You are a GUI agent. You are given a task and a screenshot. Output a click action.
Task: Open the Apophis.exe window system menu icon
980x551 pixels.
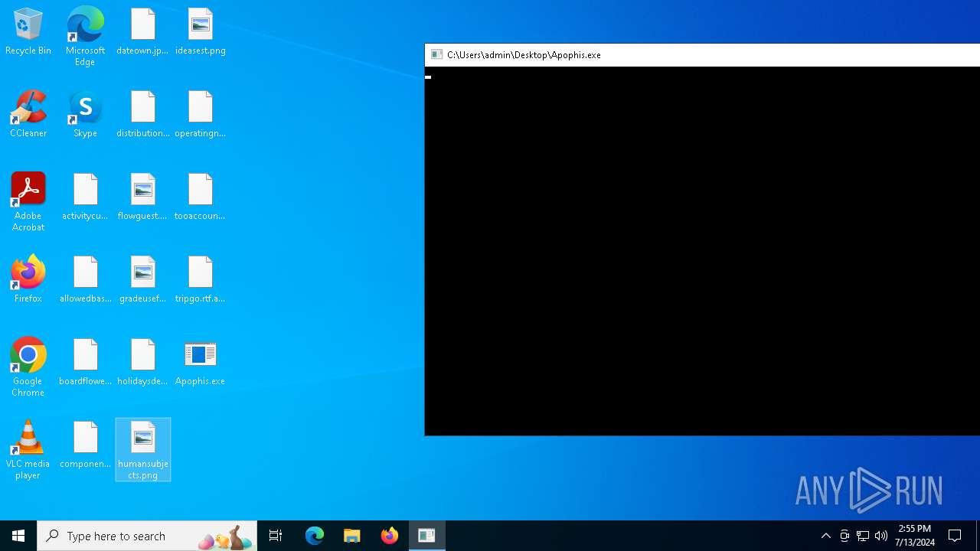[436, 55]
